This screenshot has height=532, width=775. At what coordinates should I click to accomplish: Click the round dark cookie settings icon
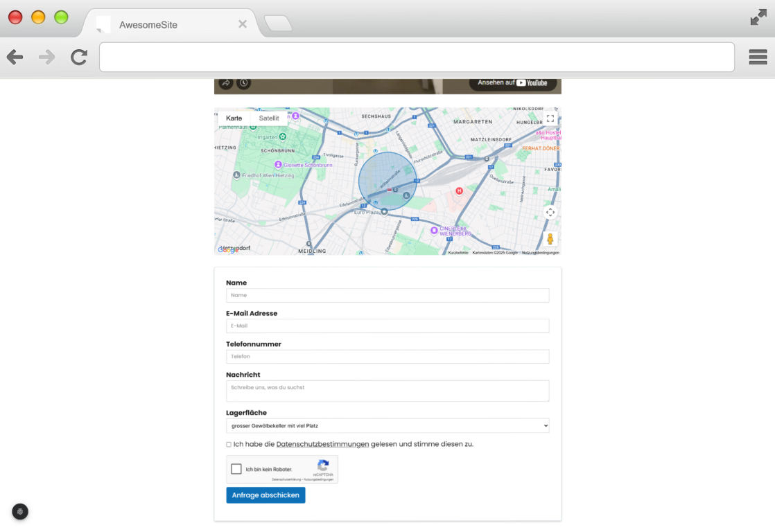pos(20,512)
